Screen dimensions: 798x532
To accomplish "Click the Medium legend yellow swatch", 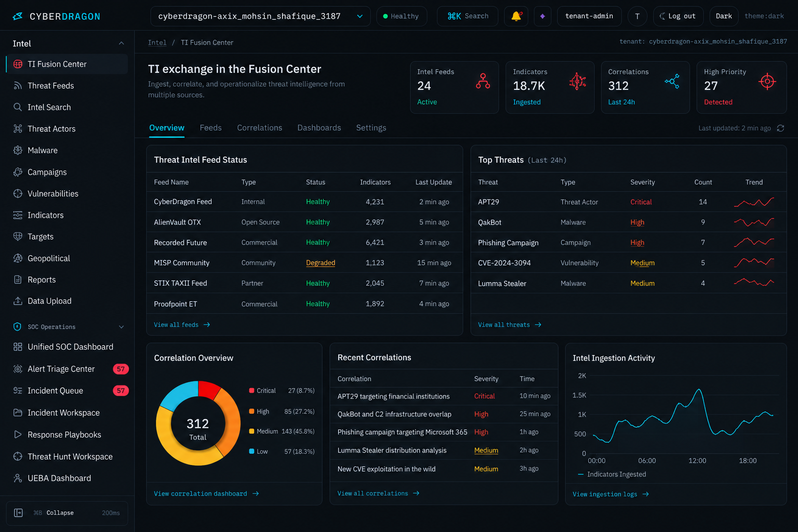I will click(251, 431).
